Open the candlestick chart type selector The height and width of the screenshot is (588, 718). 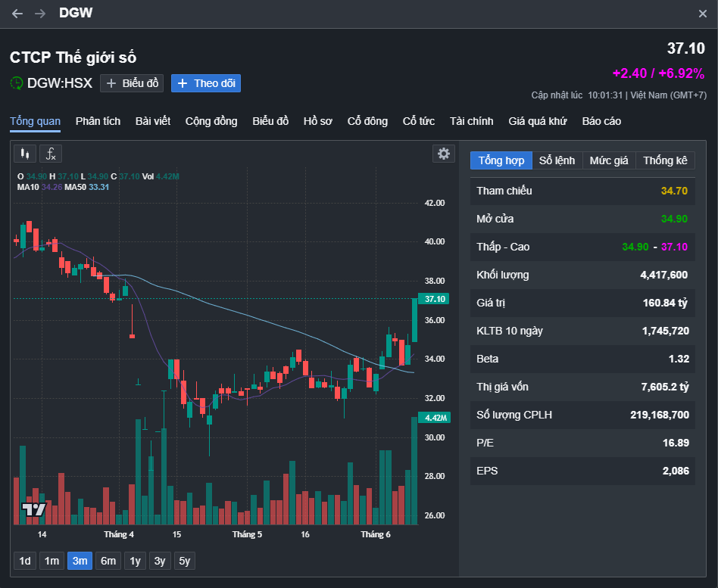25,154
